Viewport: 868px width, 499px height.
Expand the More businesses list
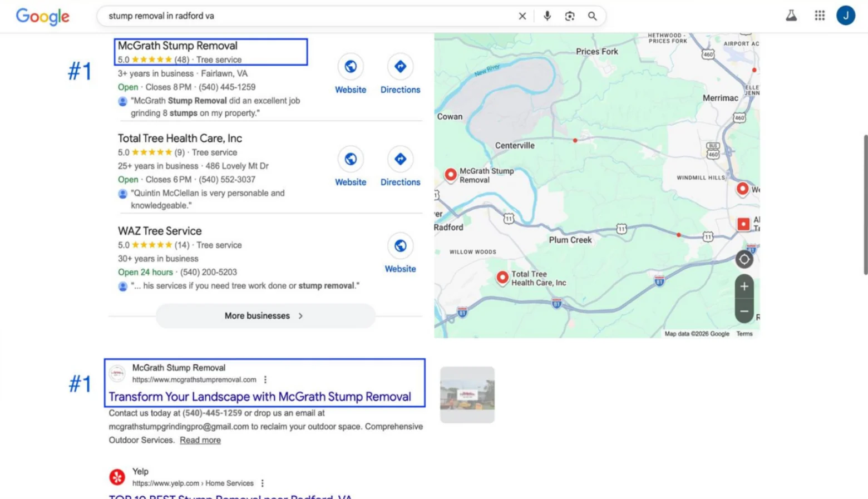coord(265,316)
